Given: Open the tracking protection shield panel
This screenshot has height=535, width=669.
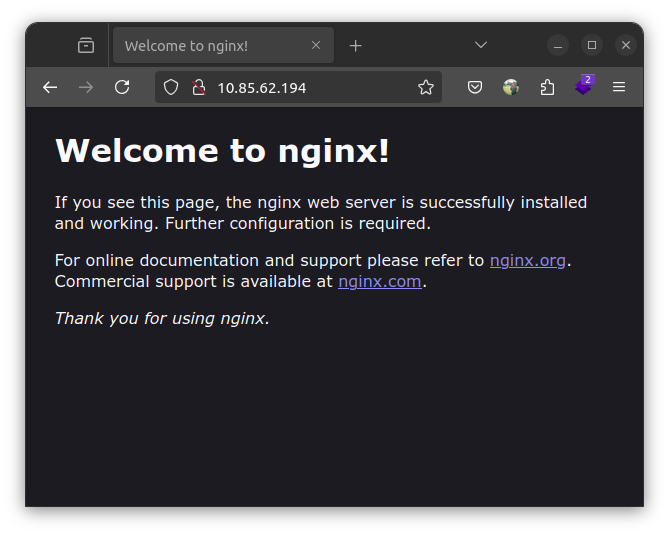Looking at the screenshot, I should (171, 87).
